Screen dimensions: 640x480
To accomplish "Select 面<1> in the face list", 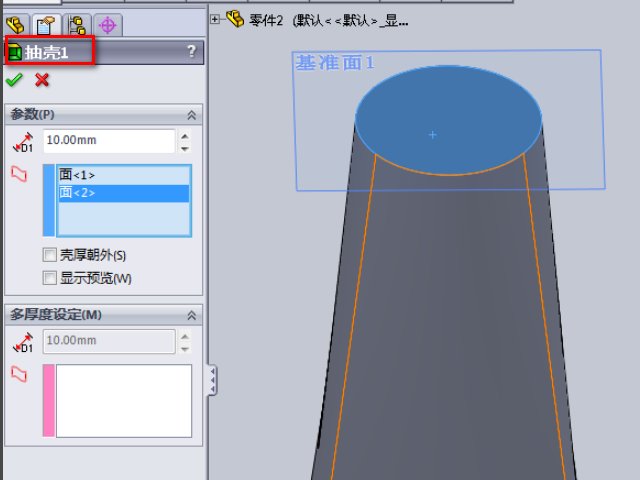I will pyautogui.click(x=78, y=175).
